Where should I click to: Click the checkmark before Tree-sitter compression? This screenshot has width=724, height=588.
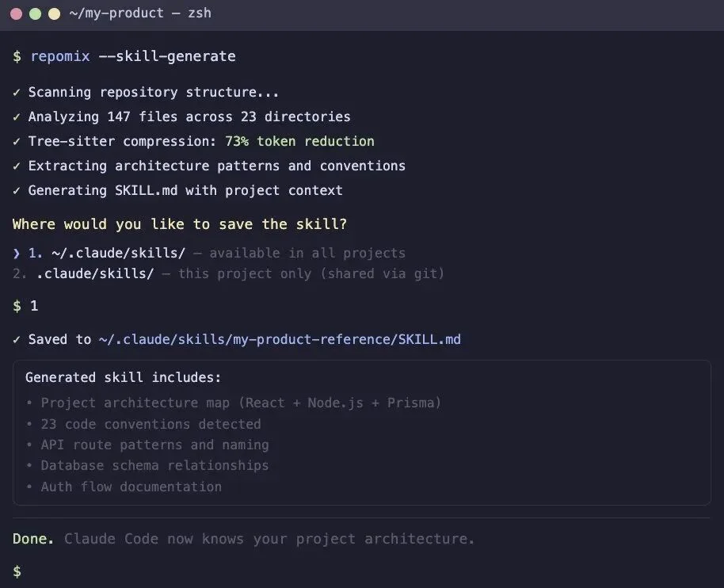pos(17,141)
